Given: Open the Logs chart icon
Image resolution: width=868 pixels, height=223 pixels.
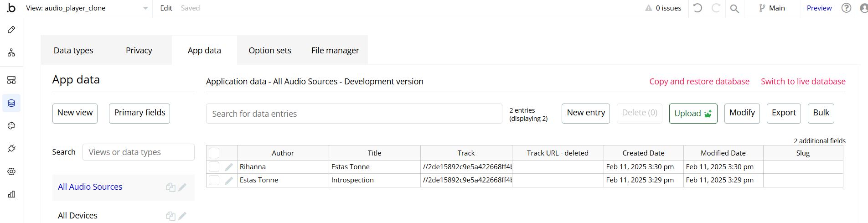Looking at the screenshot, I should (x=11, y=194).
